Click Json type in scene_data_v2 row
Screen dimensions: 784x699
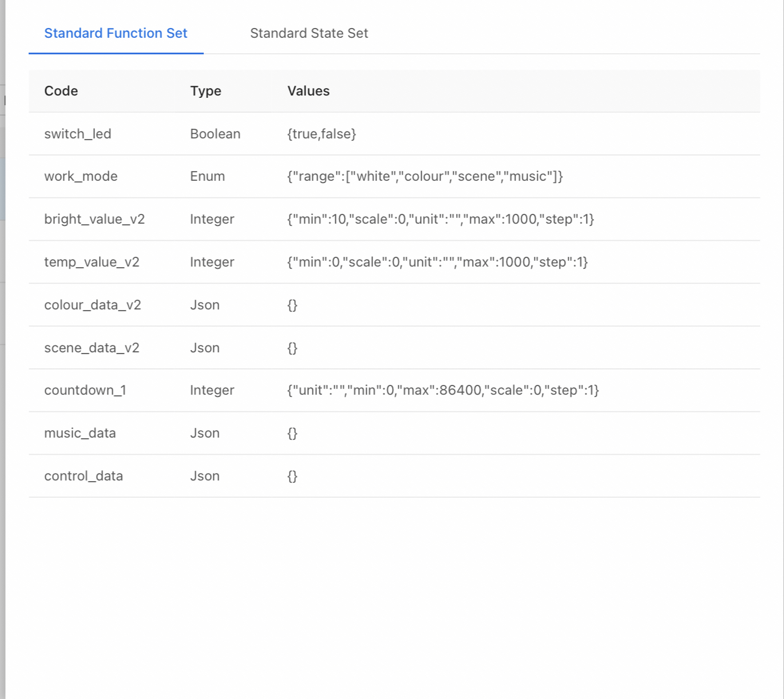(x=205, y=348)
